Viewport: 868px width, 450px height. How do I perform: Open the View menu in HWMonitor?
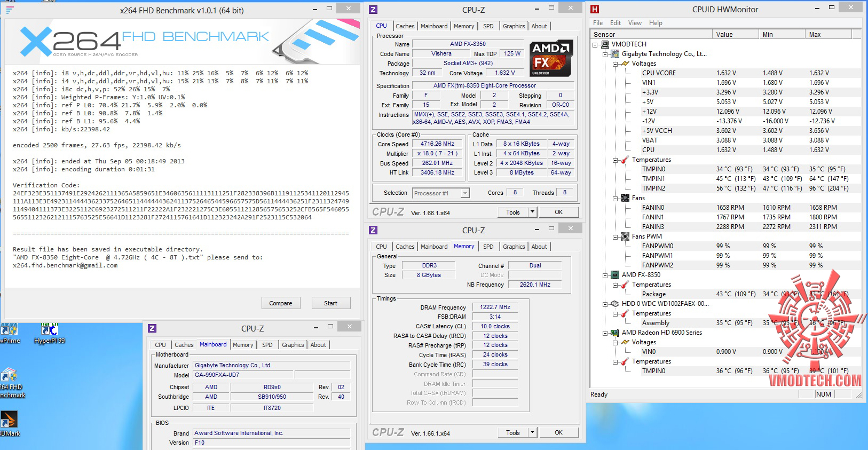[x=635, y=23]
